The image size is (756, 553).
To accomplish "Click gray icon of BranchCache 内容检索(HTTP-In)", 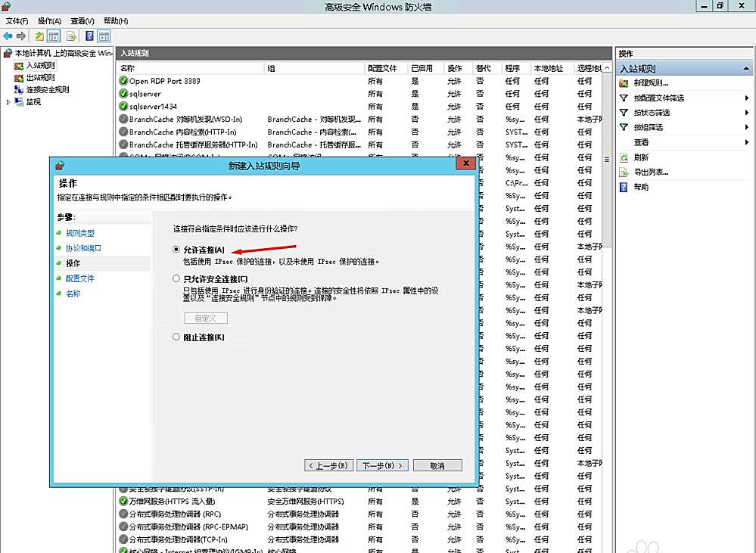I will pos(123,132).
